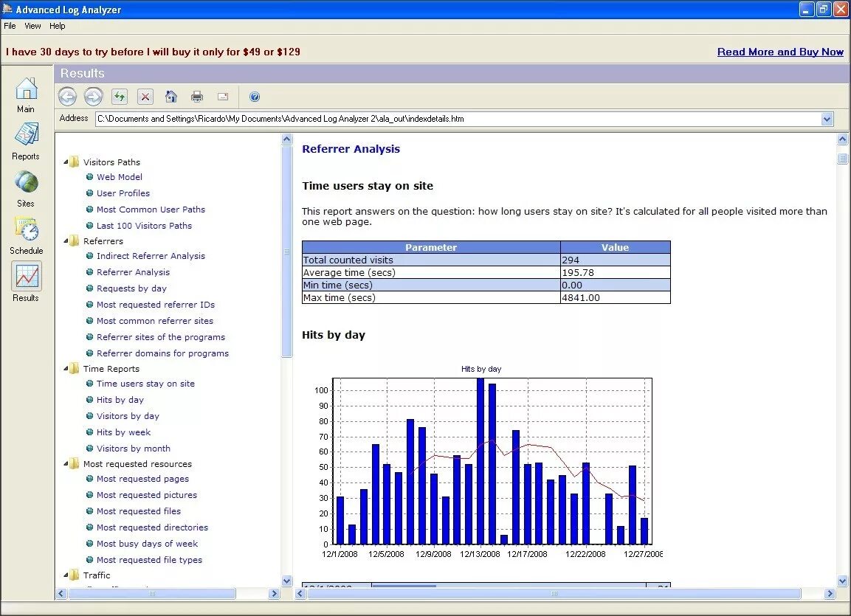
Task: Open Indirect Referrer Analysis link
Action: click(151, 256)
